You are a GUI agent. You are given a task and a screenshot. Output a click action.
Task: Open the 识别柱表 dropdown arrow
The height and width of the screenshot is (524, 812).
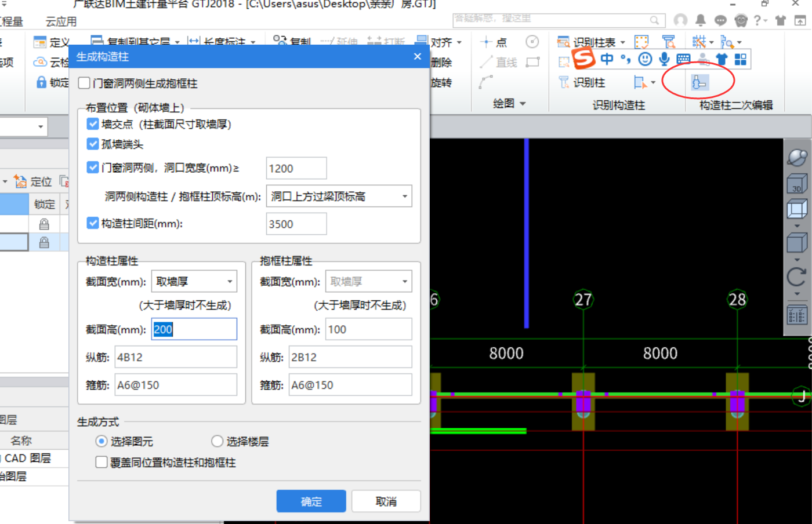623,42
